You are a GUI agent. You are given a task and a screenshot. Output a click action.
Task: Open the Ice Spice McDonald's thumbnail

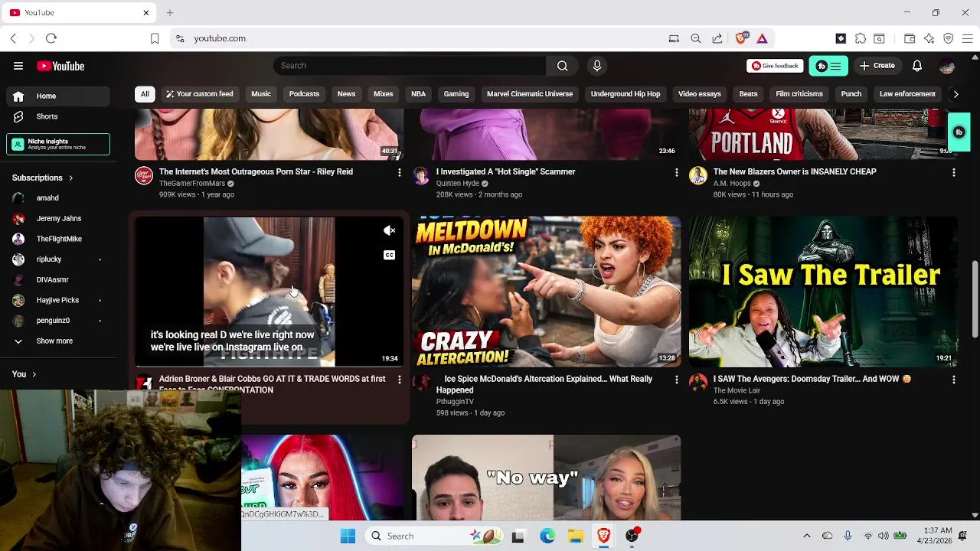point(546,292)
